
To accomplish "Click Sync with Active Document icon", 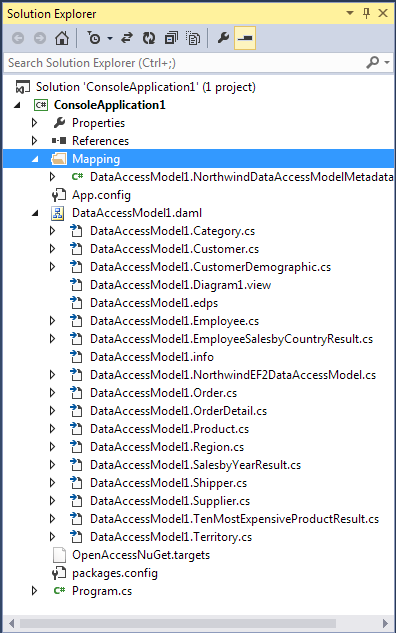I will [127, 38].
